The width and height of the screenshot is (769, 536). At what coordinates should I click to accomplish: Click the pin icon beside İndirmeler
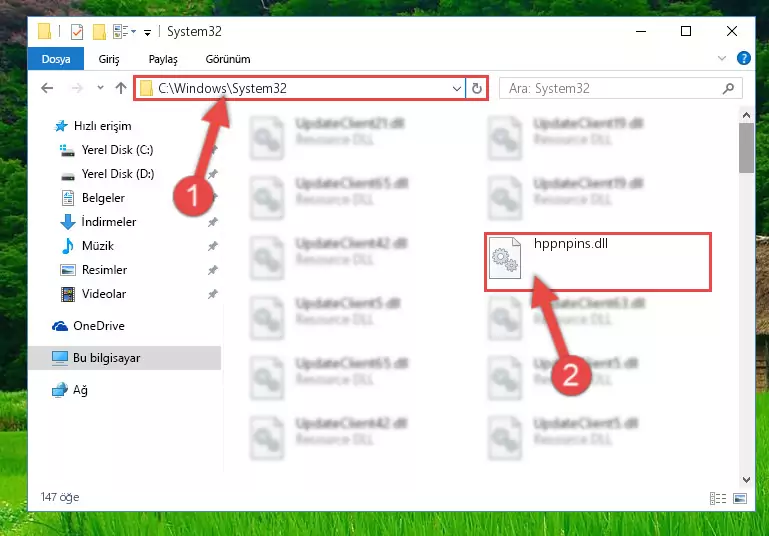pos(212,222)
